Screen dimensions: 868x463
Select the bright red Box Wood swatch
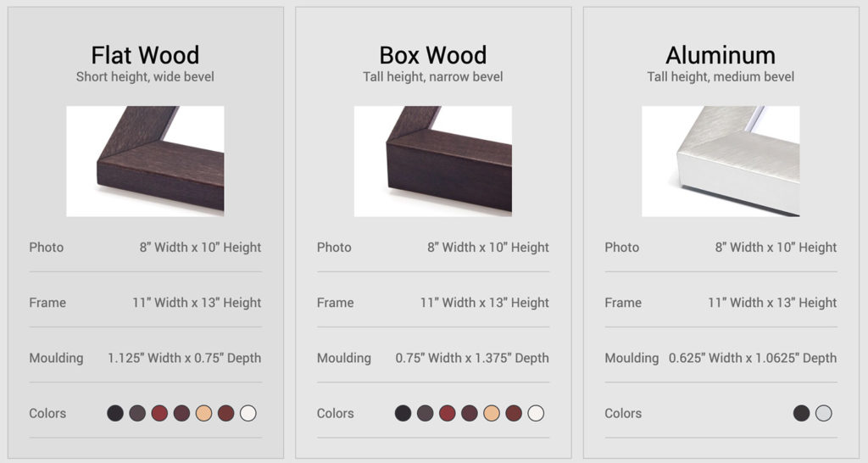tap(448, 413)
